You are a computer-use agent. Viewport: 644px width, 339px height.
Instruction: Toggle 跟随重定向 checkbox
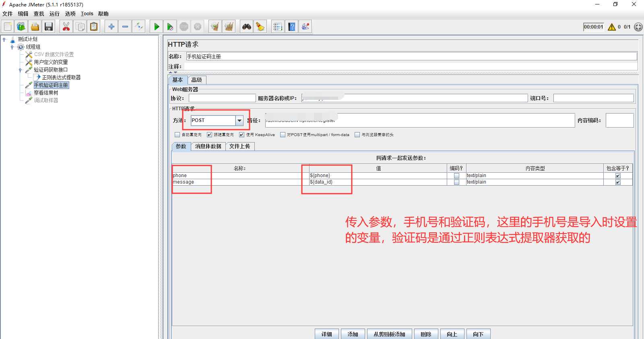209,135
